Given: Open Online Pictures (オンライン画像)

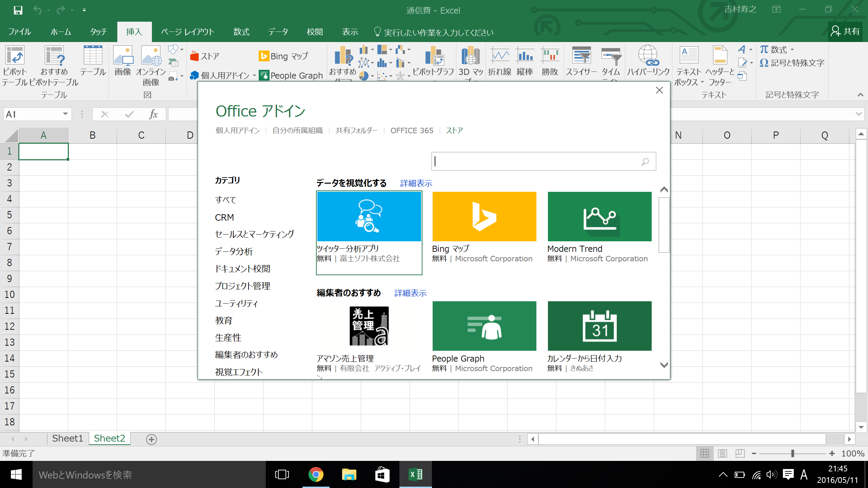Looking at the screenshot, I should pyautogui.click(x=151, y=66).
